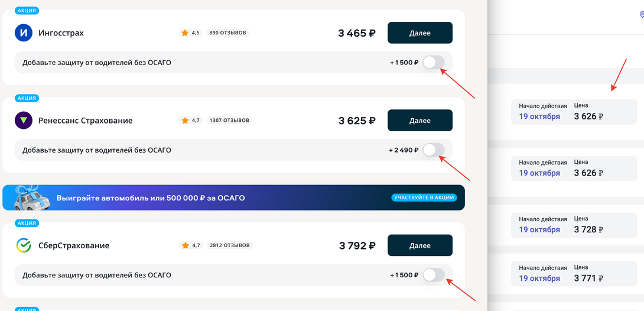The image size is (644, 311).
Task: Click the АКЦИЯ badge above Ренессанс Страхование
Action: pos(27,98)
